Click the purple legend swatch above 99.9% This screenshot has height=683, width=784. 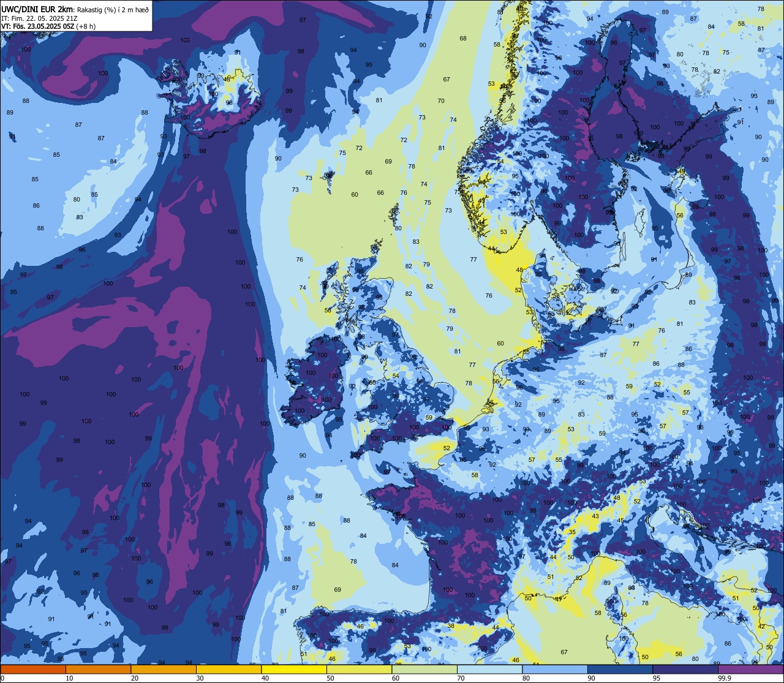click(750, 669)
